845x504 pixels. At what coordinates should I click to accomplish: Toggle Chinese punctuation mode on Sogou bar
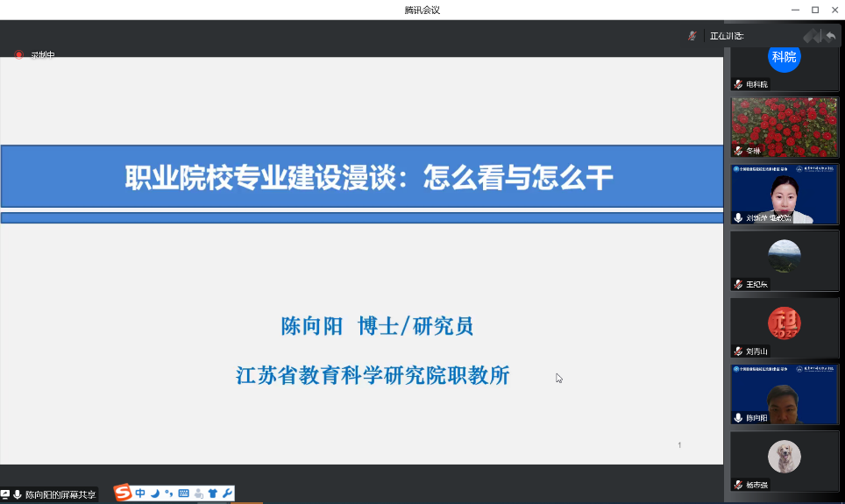(168, 493)
